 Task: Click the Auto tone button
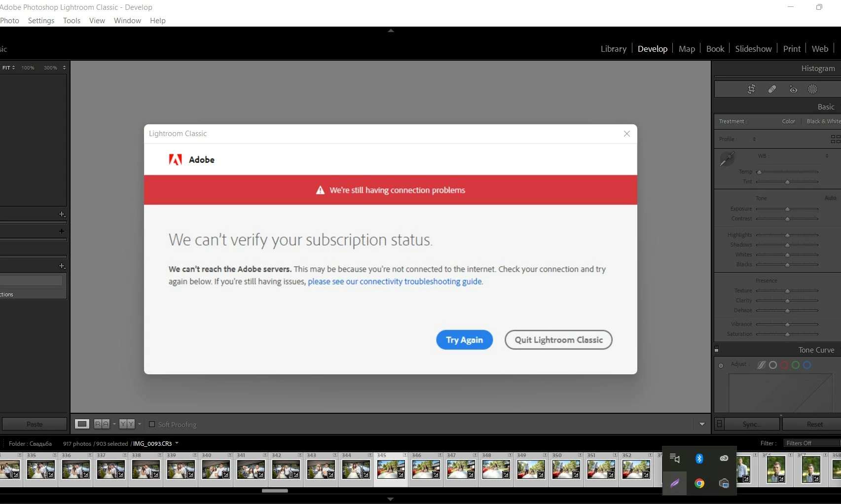tap(830, 198)
